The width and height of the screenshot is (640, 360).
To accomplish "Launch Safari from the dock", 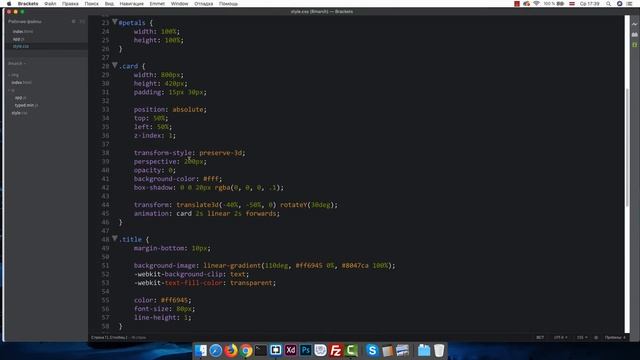I will click(216, 350).
